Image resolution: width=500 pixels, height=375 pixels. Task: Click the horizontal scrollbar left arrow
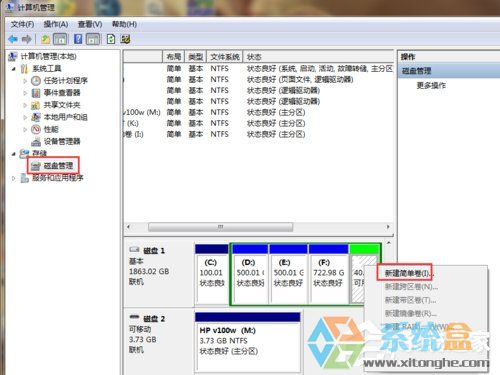(129, 227)
